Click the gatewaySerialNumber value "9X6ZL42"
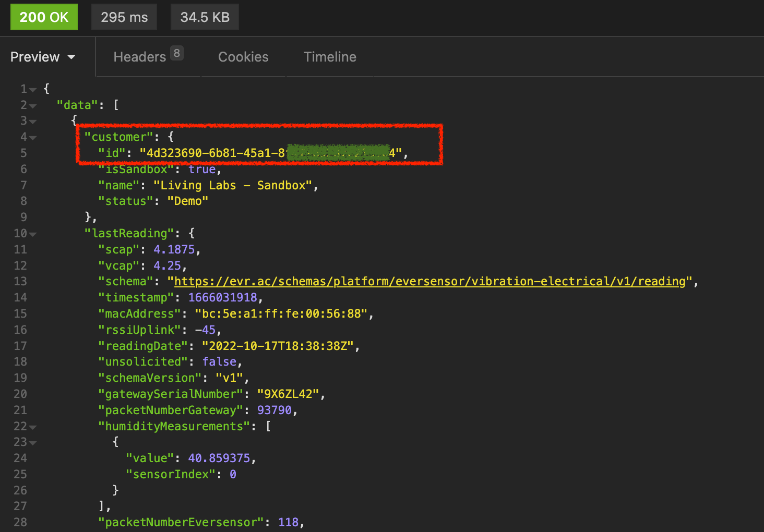This screenshot has width=764, height=532. 288,394
